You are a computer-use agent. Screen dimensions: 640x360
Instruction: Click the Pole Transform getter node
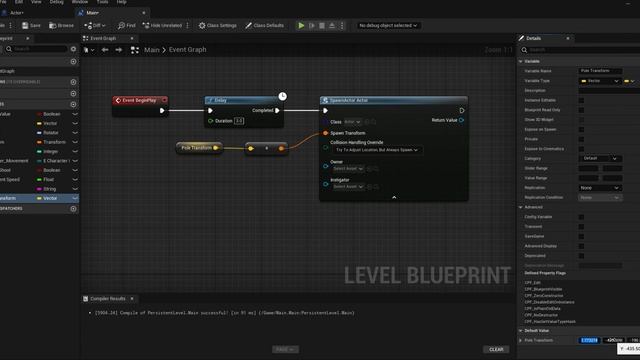click(x=199, y=148)
